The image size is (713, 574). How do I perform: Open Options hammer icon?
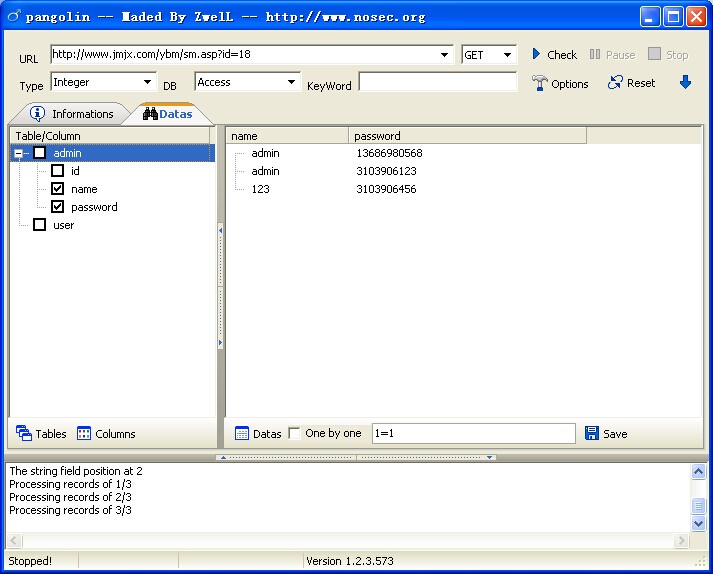click(540, 83)
